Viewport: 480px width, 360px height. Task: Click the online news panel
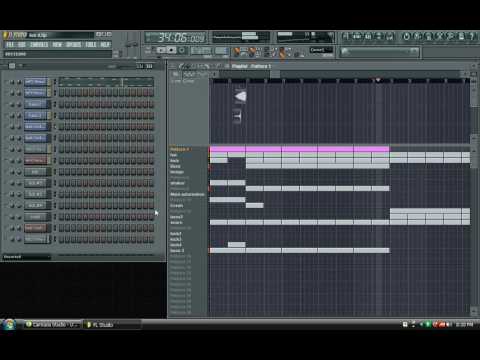(x=380, y=51)
